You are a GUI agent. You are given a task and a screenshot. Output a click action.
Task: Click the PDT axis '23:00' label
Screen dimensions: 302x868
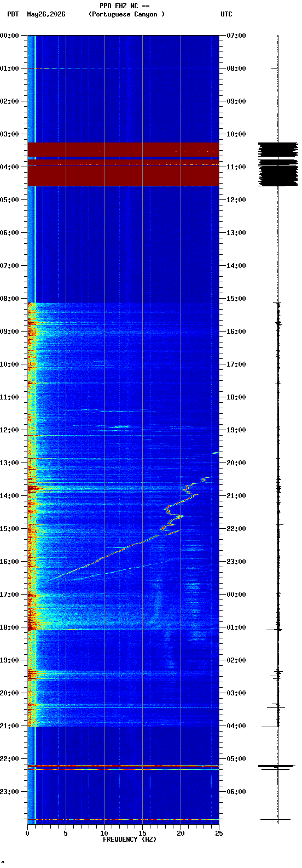pos(9,792)
